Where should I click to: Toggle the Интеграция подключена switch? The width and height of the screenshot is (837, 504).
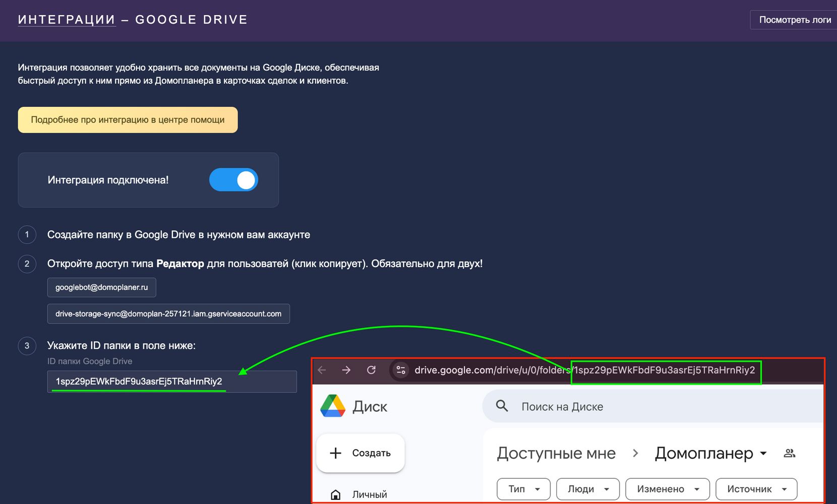pos(234,180)
